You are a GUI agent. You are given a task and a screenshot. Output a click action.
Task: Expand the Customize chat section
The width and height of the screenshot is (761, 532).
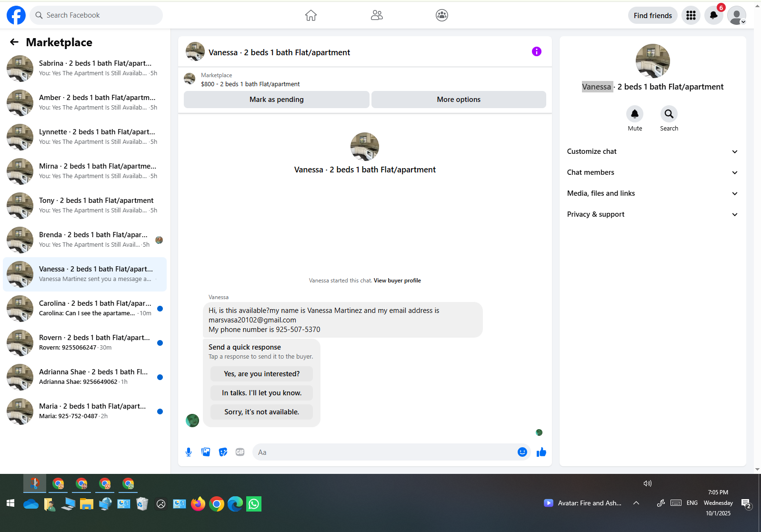click(x=653, y=151)
